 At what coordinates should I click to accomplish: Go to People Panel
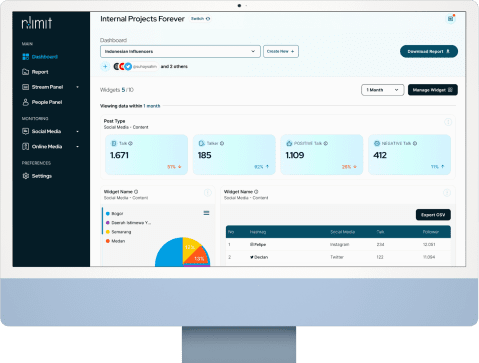pos(42,102)
